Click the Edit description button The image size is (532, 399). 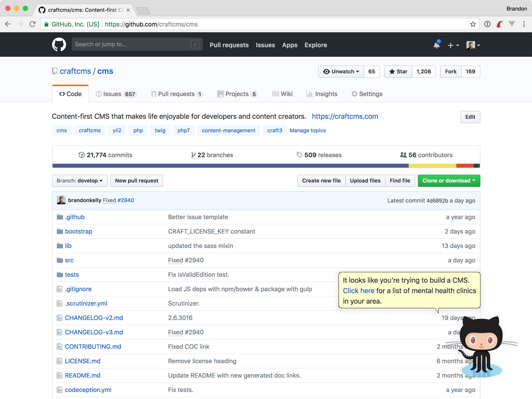[470, 117]
